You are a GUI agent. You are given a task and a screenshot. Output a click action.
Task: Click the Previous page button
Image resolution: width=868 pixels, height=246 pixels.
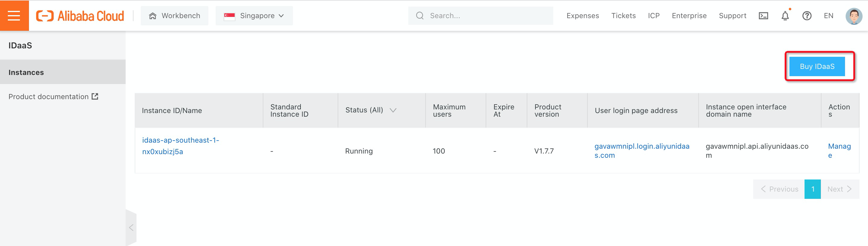[x=779, y=189]
